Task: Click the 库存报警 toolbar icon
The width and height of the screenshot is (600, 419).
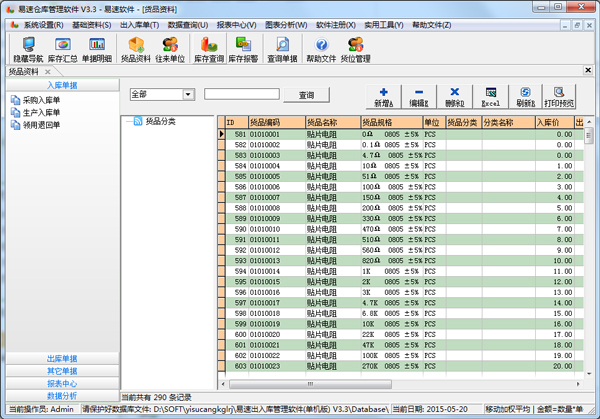Action: pos(243,49)
